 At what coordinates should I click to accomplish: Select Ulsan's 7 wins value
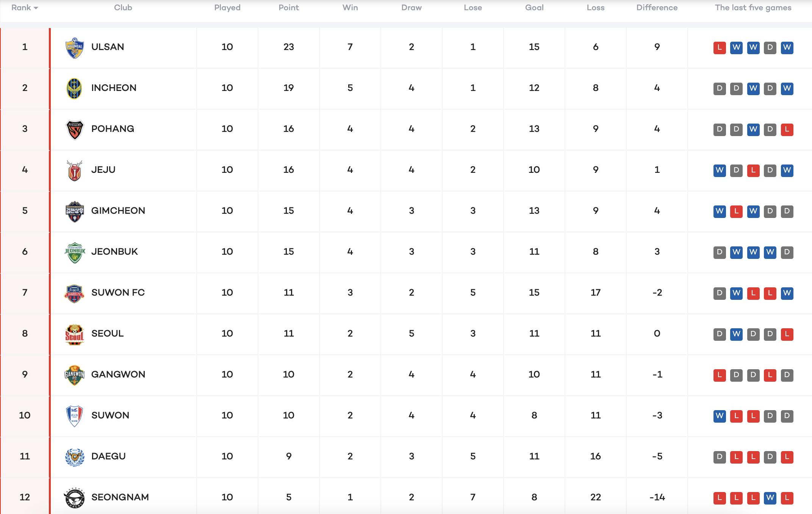350,47
